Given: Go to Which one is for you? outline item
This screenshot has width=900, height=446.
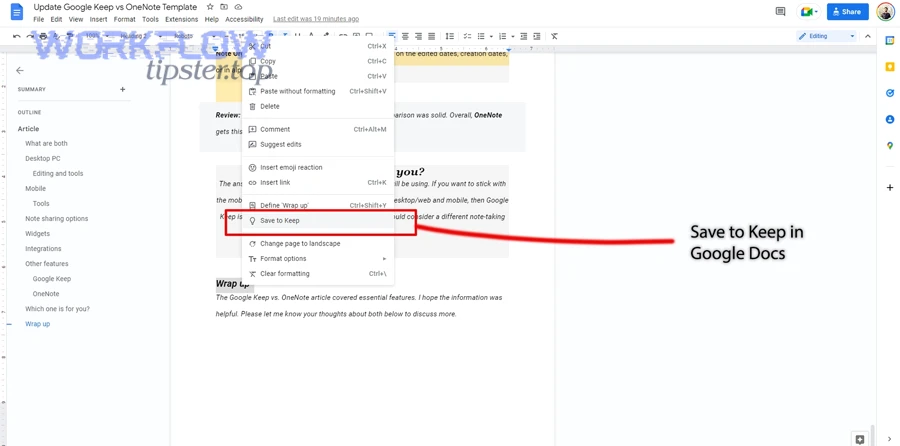Looking at the screenshot, I should coord(57,309).
